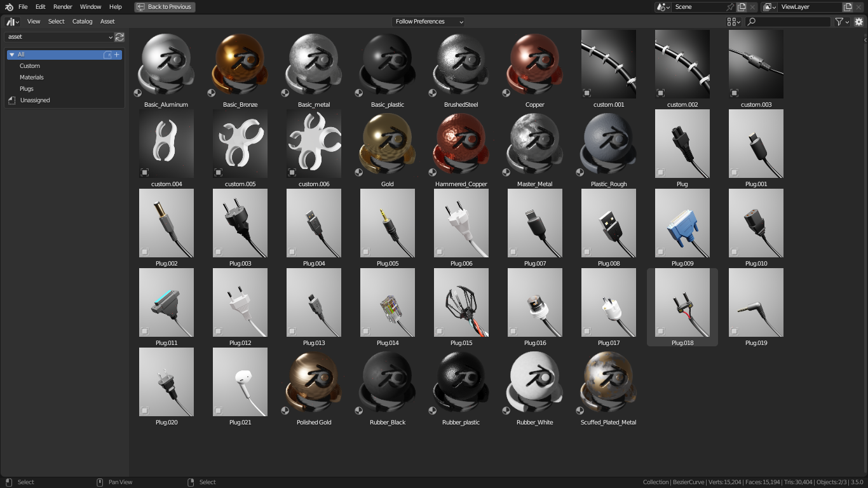Select the Plug.015 asset thumbnail
The image size is (868, 488).
[x=461, y=302]
